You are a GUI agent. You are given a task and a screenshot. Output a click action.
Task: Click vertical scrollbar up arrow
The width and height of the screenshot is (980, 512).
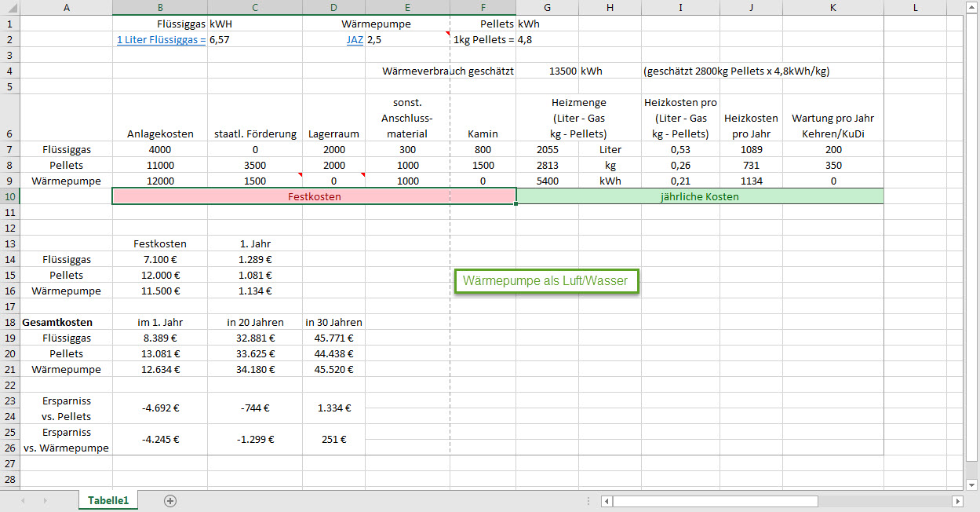971,8
